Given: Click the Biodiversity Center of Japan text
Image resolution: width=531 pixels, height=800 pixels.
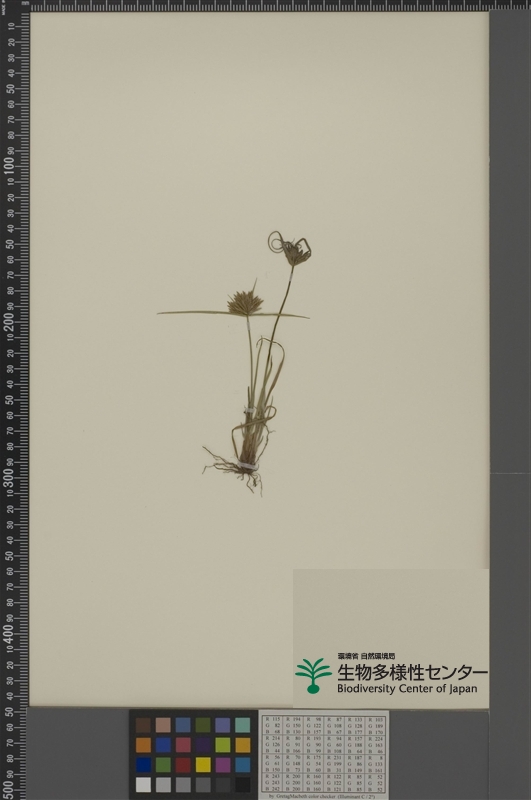Looking at the screenshot, I should (x=407, y=689).
